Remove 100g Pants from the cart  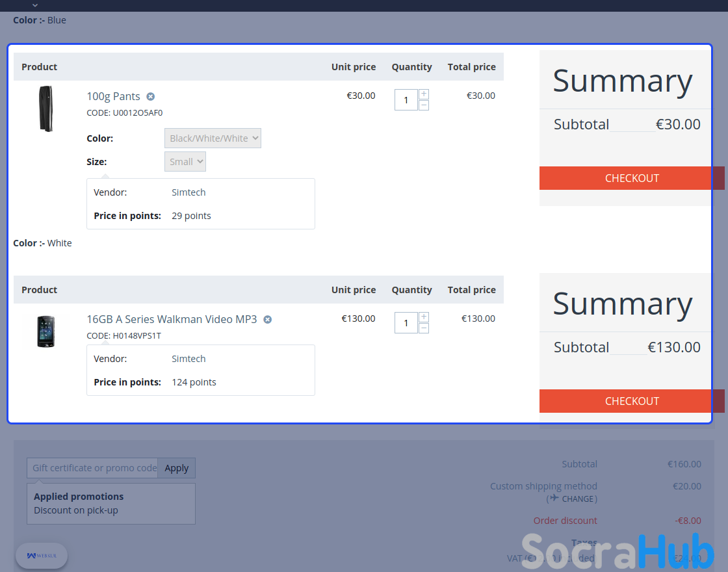(x=150, y=97)
